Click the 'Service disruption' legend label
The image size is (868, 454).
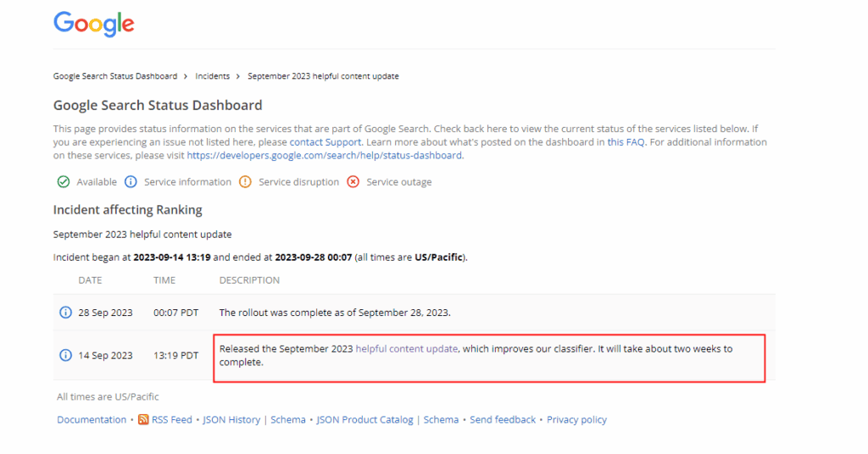coord(299,182)
